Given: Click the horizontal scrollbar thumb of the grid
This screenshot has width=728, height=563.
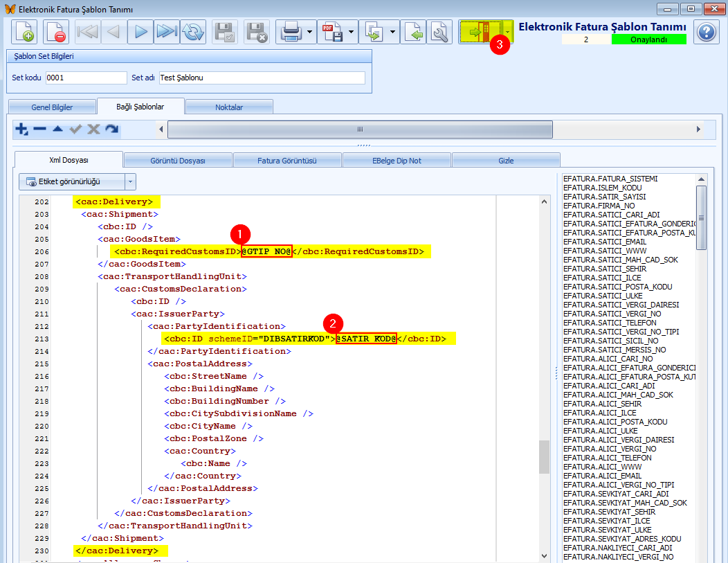Looking at the screenshot, I should (x=361, y=129).
